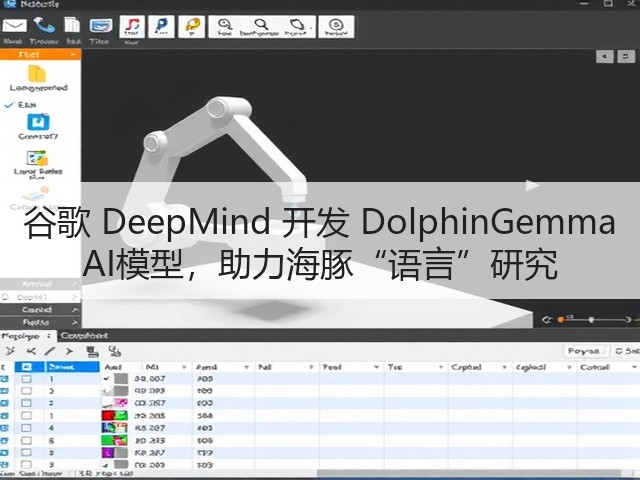The image size is (640, 480).
Task: Expand the Arryrid section arrow
Action: pos(75,284)
